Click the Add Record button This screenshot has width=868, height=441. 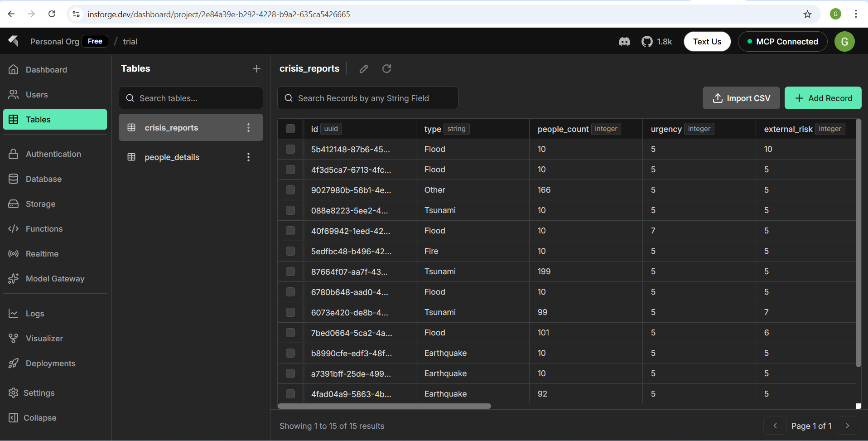point(823,98)
